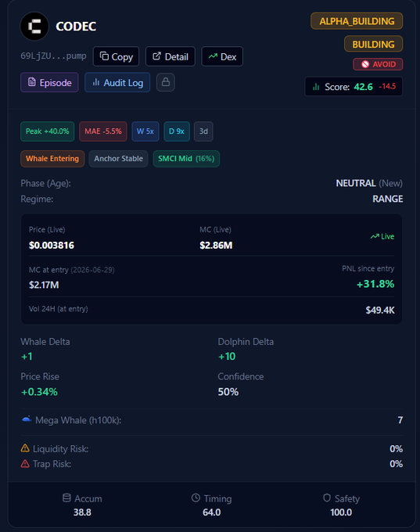Click the PNL since entry +31.8%

(x=375, y=284)
